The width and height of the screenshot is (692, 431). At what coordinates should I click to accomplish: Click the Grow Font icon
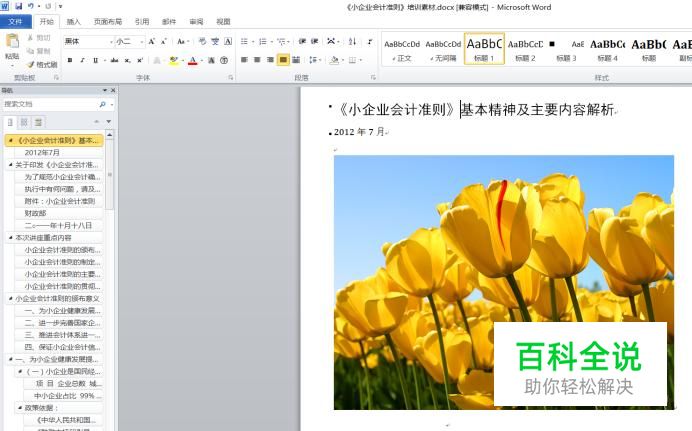point(151,41)
